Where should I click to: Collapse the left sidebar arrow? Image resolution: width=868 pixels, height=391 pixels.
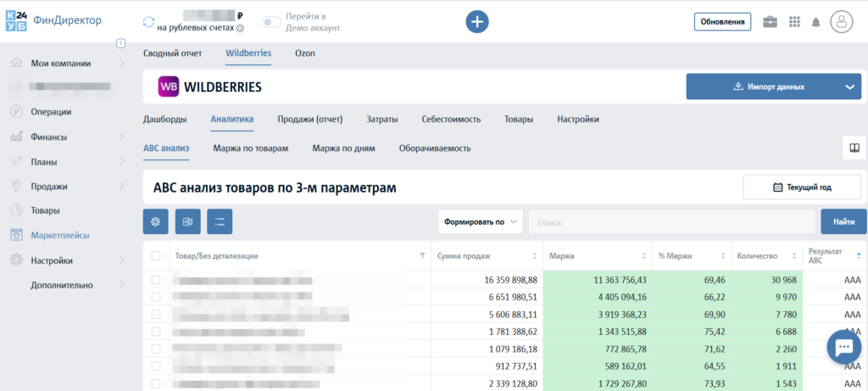click(120, 43)
